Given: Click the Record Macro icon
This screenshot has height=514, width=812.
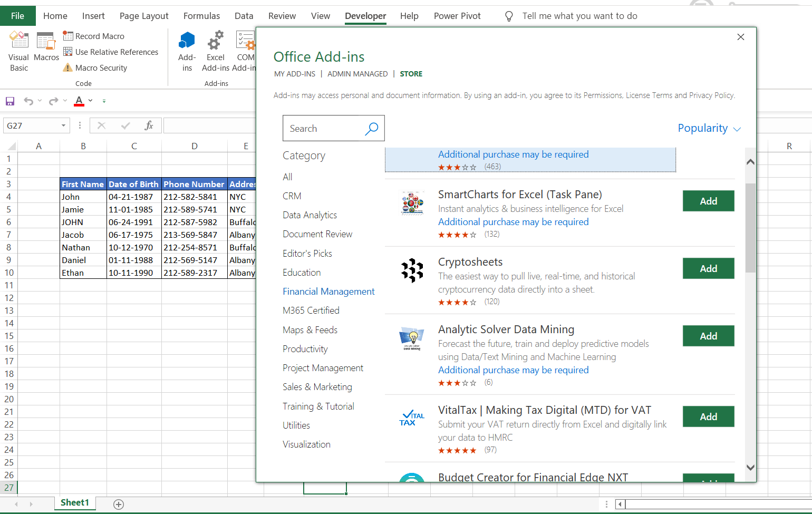Looking at the screenshot, I should (x=68, y=36).
